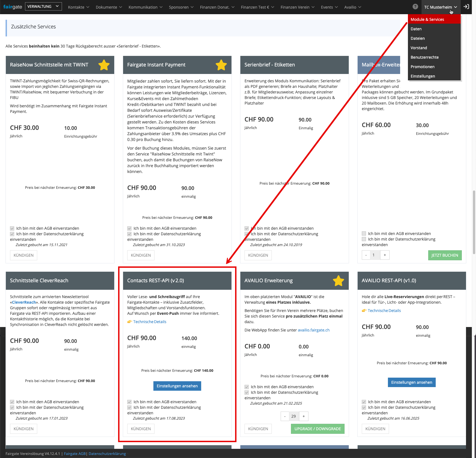Open the VERWALTUNG dropdown
Image resolution: width=476 pixels, height=458 pixels.
[43, 6]
